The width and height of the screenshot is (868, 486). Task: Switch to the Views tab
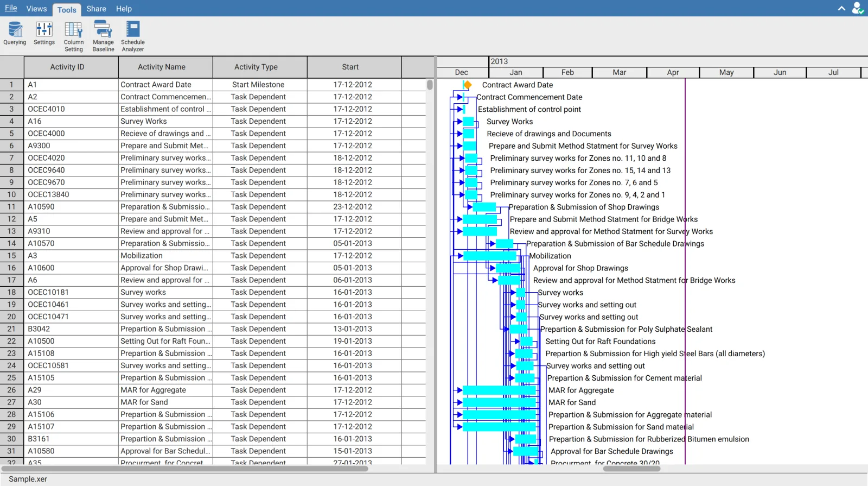[x=36, y=9]
